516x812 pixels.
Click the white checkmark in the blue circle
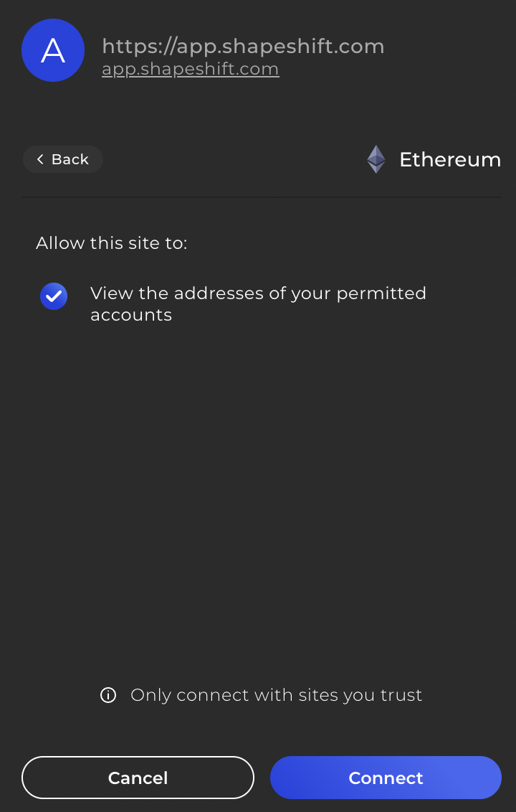coord(54,296)
